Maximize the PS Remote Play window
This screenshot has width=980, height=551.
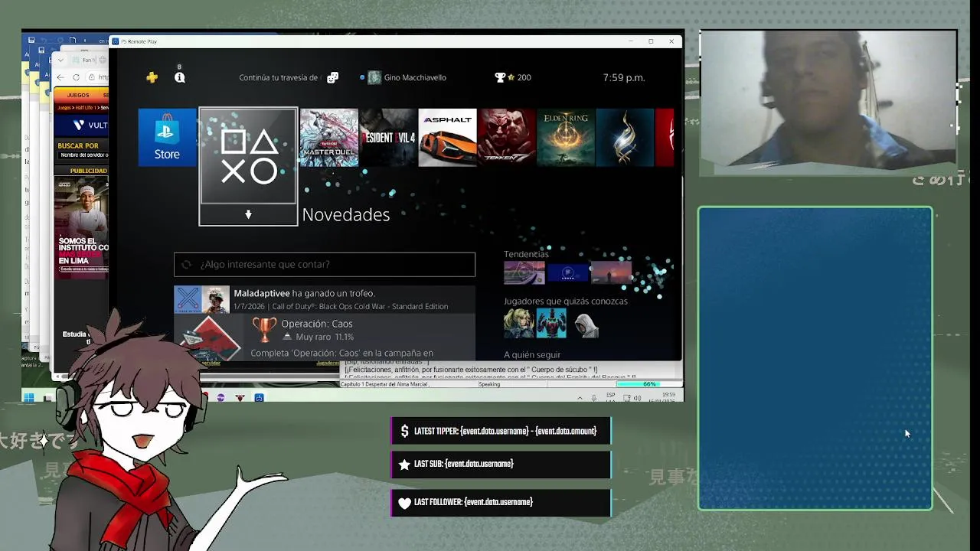[x=651, y=41]
